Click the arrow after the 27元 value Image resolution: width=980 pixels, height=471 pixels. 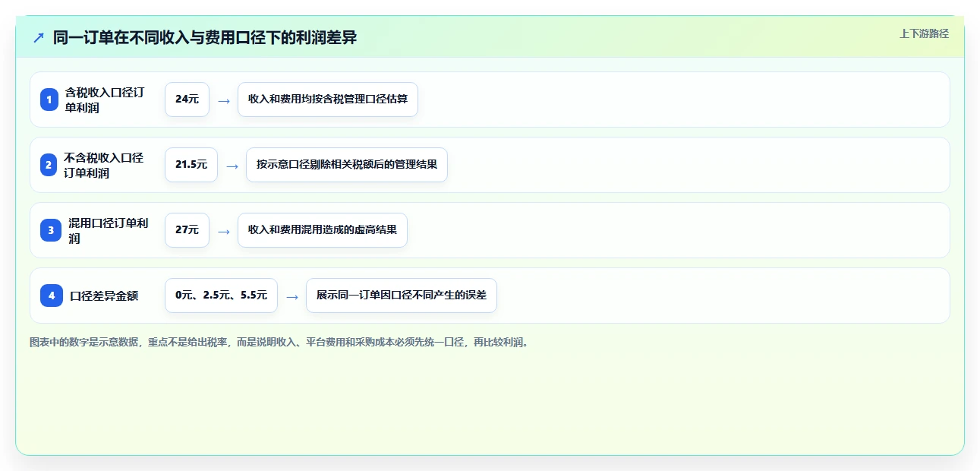223,231
